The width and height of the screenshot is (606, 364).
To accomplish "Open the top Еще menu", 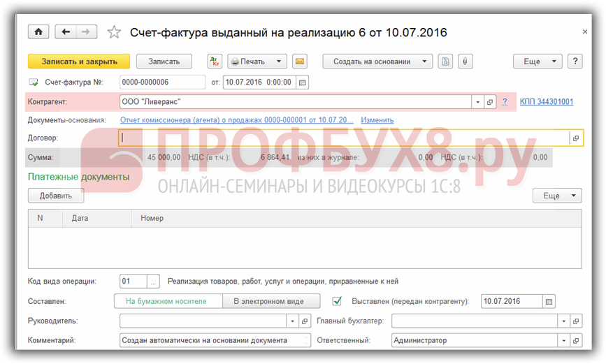I will [x=537, y=61].
